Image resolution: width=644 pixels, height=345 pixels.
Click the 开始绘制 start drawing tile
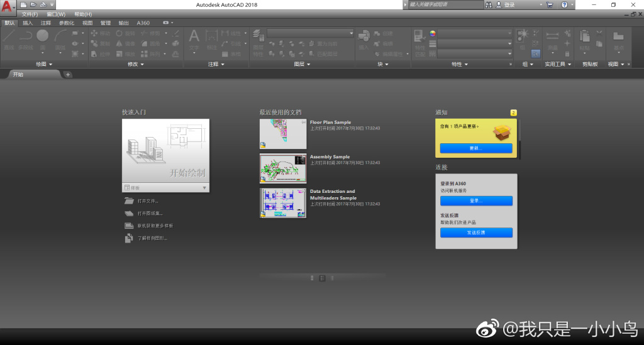[165, 151]
